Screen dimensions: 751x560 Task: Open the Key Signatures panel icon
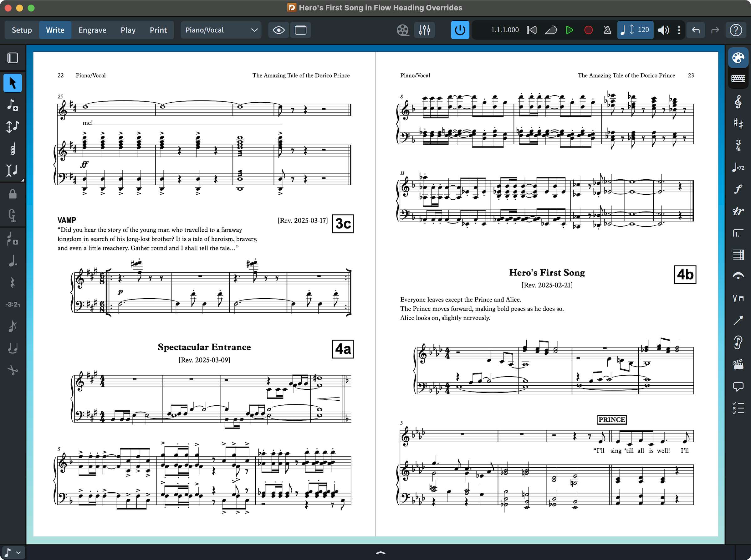tap(738, 124)
